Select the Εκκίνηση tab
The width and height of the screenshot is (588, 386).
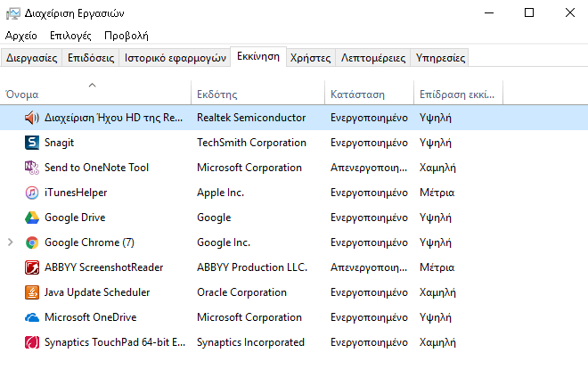pos(258,57)
